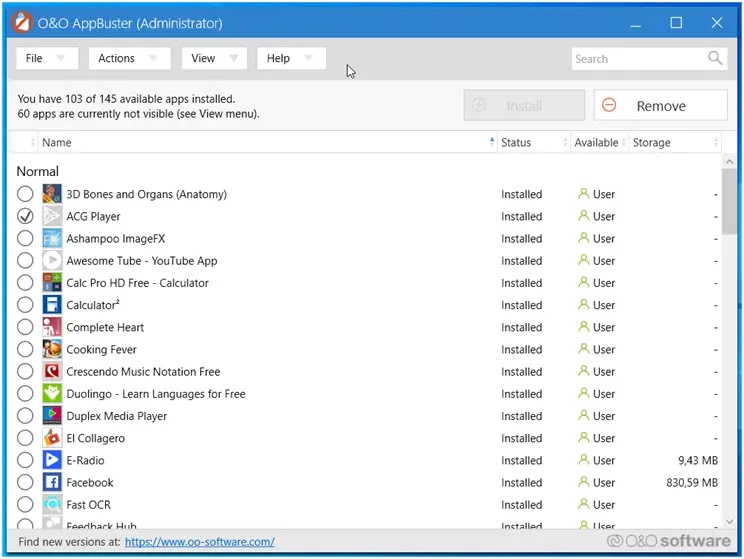Click the Awesome Tube app icon
The height and width of the screenshot is (559, 744).
point(52,261)
